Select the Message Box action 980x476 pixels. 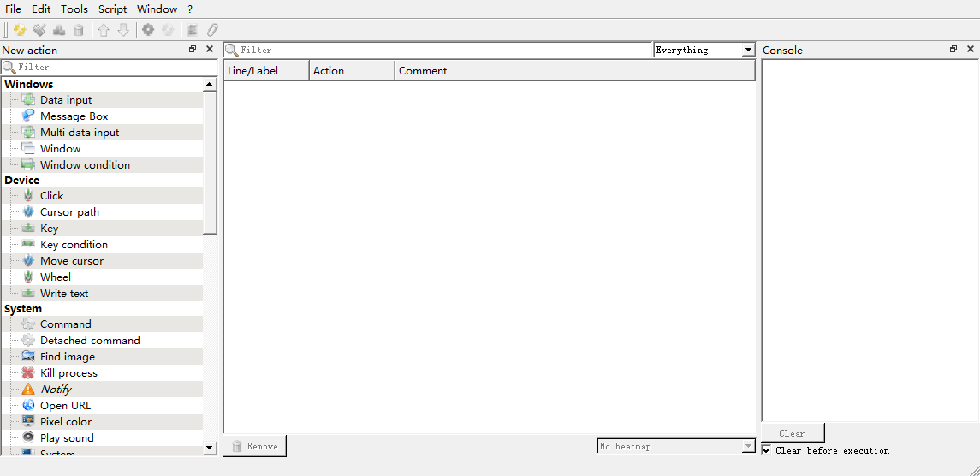coord(74,116)
